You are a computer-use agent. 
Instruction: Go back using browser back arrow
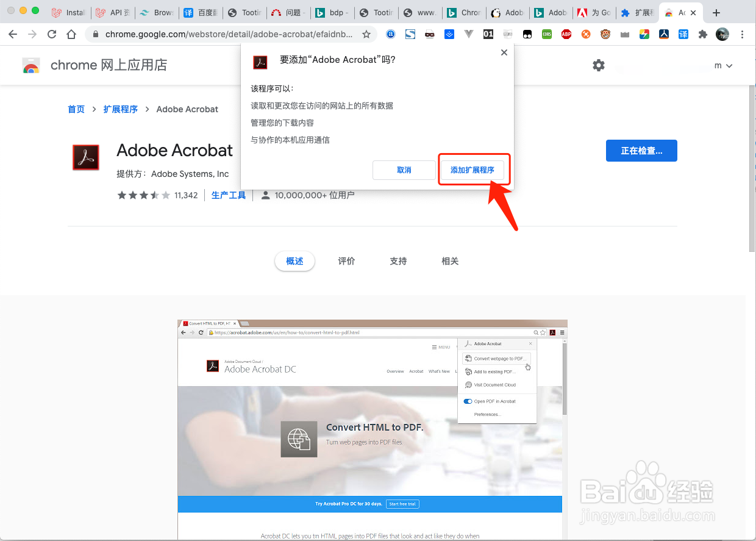pos(13,34)
